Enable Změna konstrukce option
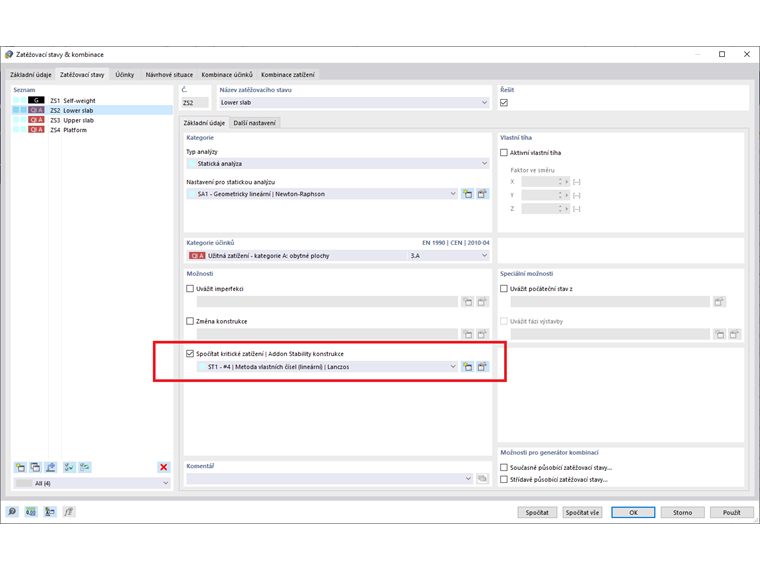760x570 pixels. click(x=190, y=321)
